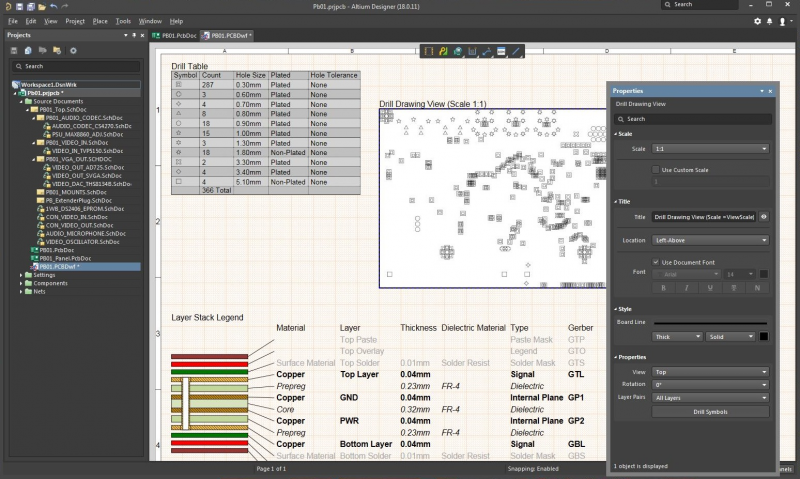Viewport: 800px width, 479px height.
Task: Click the selection filter toolbar icon
Action: (x=429, y=50)
